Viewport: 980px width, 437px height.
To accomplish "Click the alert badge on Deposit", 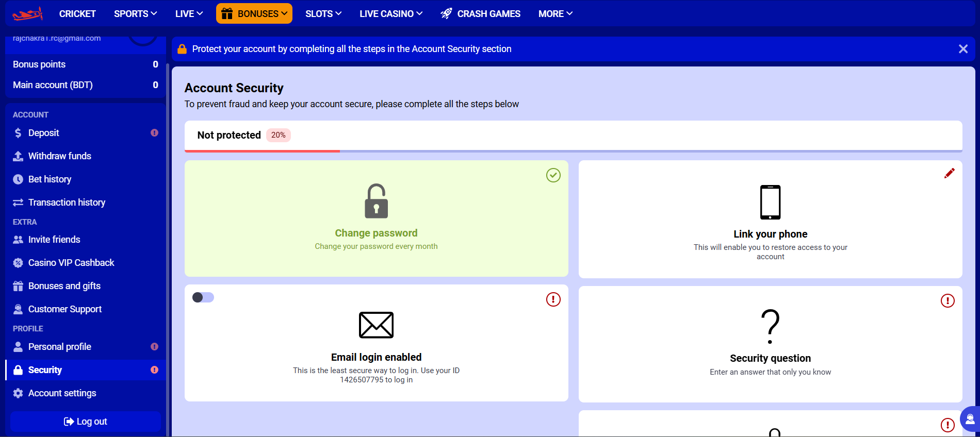I will point(154,133).
